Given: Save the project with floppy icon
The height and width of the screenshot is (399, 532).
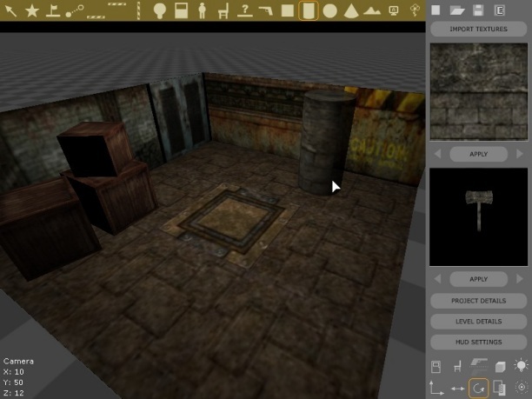Looking at the screenshot, I should (478, 10).
